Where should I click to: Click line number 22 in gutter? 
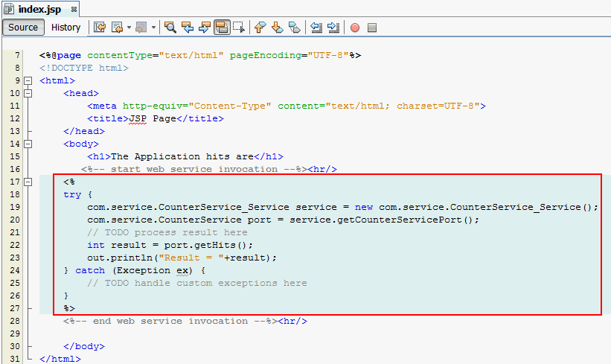(15, 245)
